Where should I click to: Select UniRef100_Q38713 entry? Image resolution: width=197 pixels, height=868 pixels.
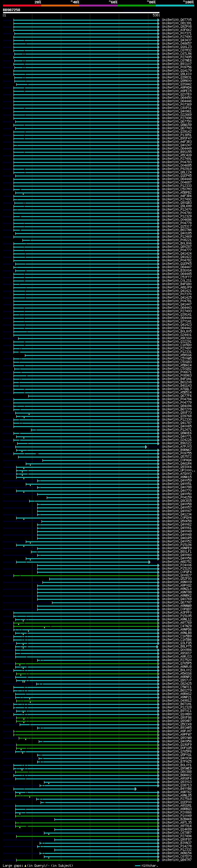(176, 785)
